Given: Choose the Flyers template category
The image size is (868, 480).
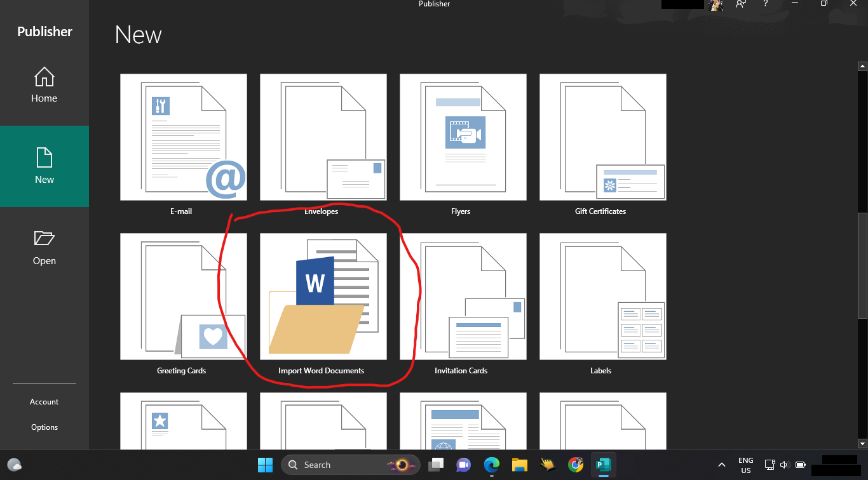Looking at the screenshot, I should [463, 145].
